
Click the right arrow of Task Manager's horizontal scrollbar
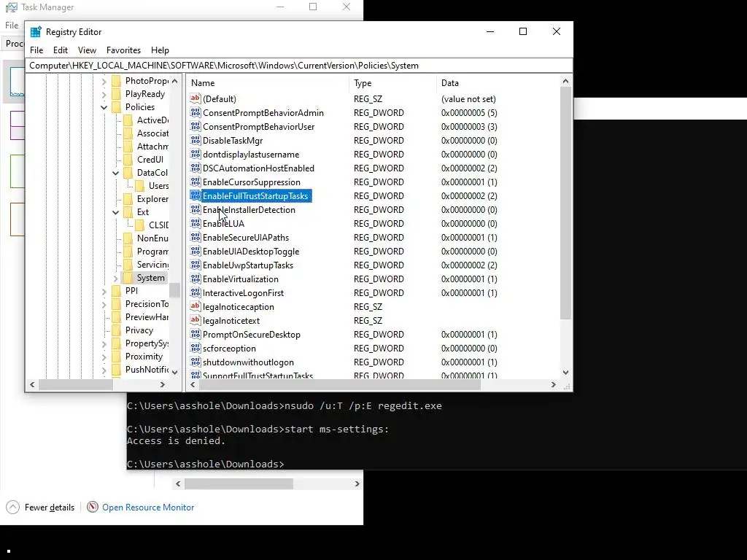click(357, 483)
